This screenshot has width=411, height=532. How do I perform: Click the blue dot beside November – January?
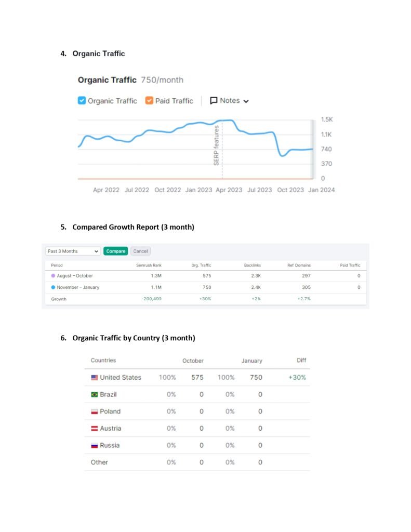[53, 287]
